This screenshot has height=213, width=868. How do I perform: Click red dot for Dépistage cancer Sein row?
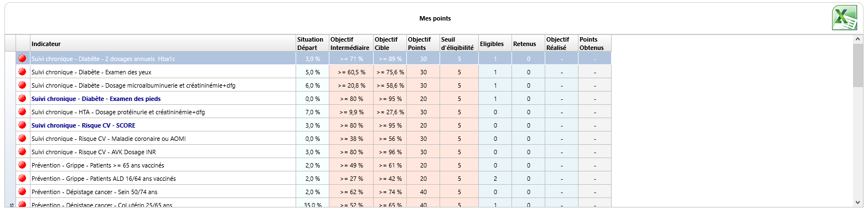coord(23,191)
